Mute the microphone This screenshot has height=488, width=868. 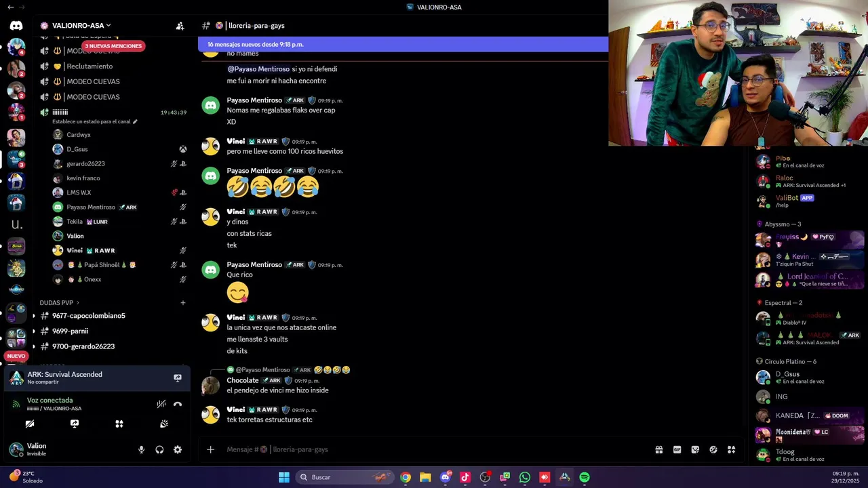pos(142,449)
